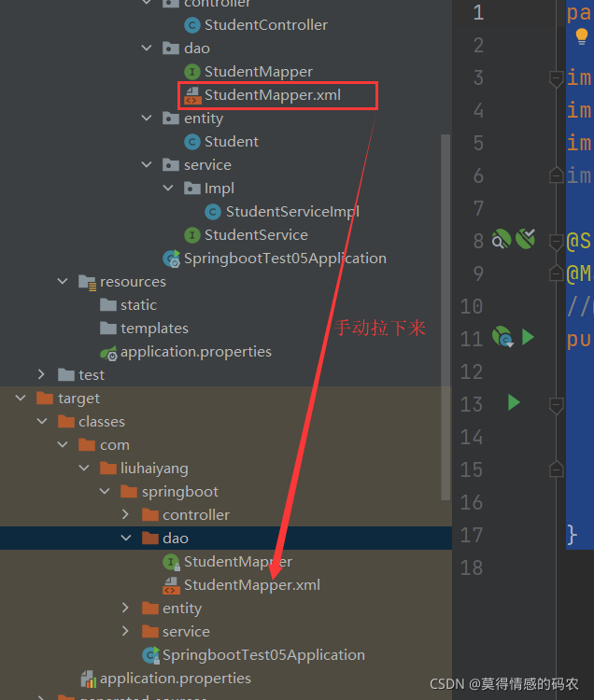The image size is (594, 700).
Task: Toggle code fold marker on line 3
Action: (x=556, y=79)
